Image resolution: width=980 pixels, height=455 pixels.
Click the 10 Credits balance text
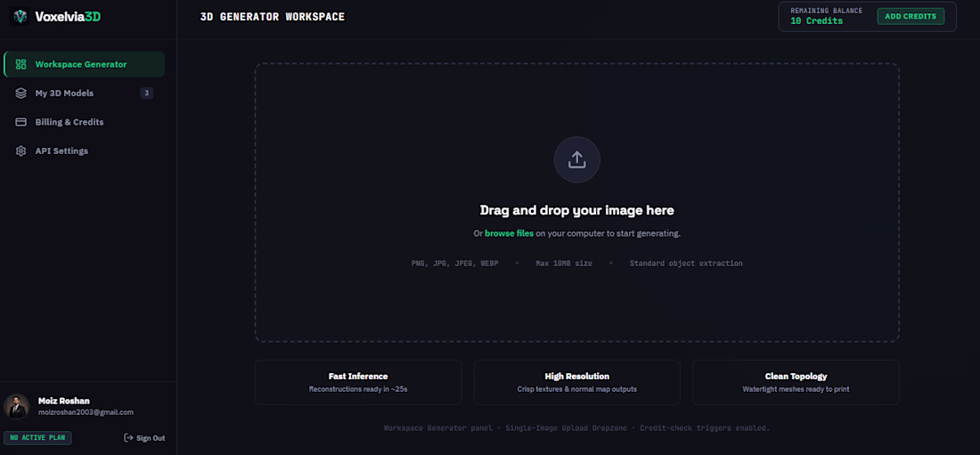tap(816, 21)
